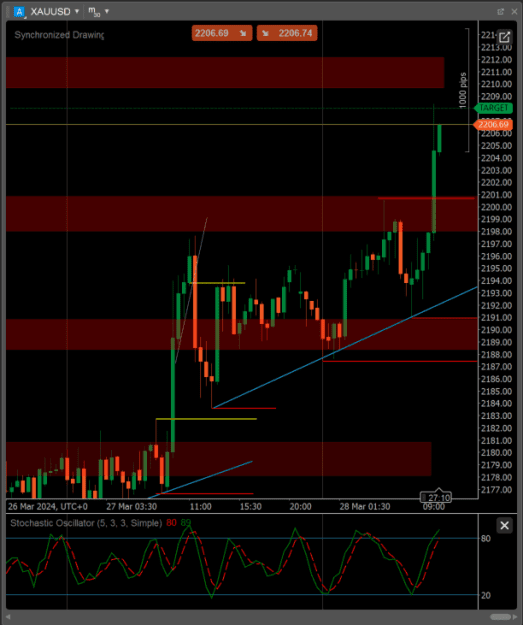Click the green TARGET price label

pyautogui.click(x=493, y=108)
